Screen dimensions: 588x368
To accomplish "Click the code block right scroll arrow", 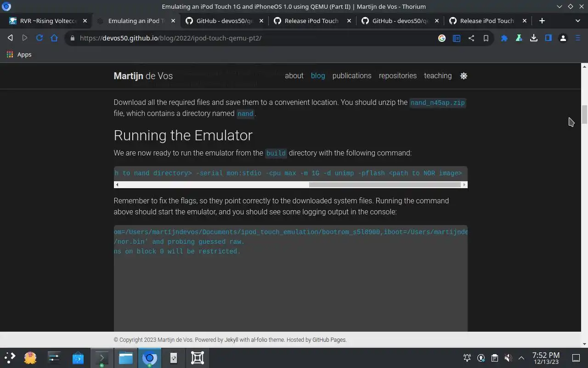I will (x=464, y=184).
